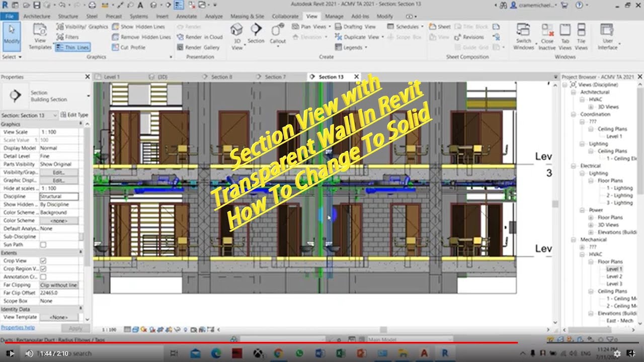Collapse the Electrical node in Project Browser
Screen dimensions: 644x362
pyautogui.click(x=574, y=166)
